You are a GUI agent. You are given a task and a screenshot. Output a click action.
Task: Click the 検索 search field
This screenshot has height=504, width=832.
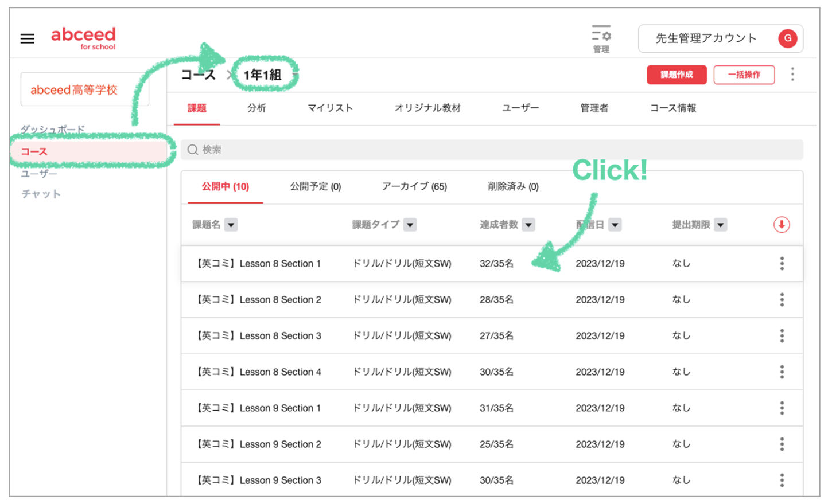coord(492,150)
